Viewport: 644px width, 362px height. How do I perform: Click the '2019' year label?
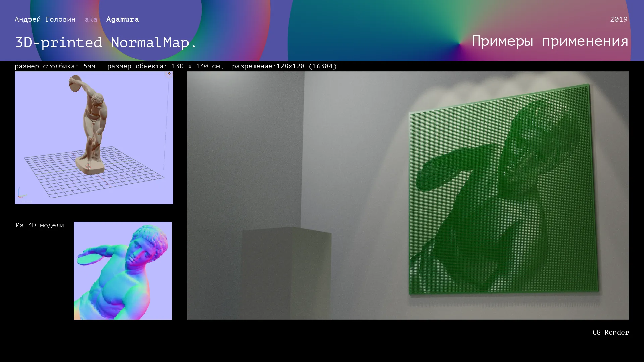point(619,19)
